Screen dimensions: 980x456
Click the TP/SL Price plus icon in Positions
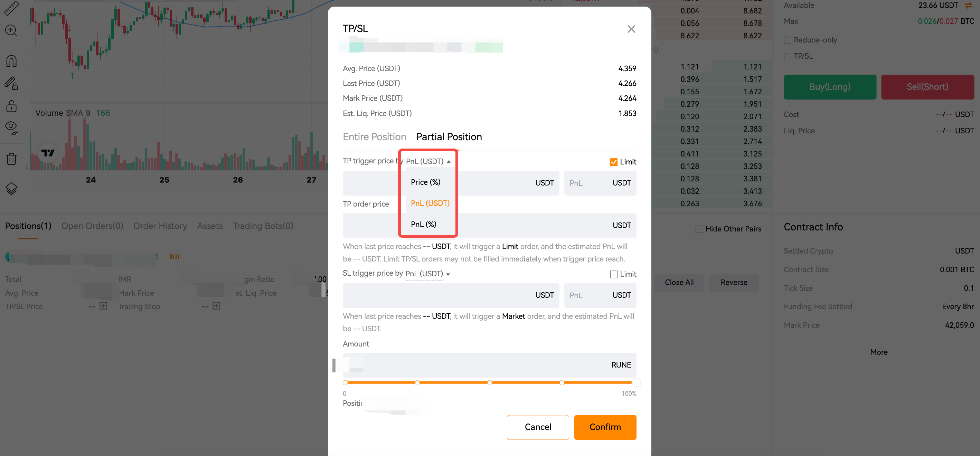tap(103, 306)
